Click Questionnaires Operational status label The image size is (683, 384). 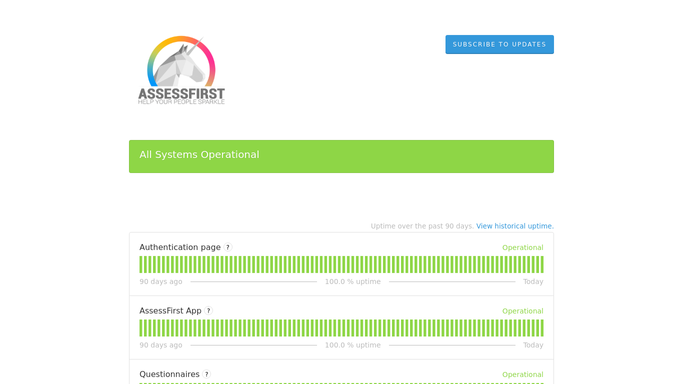coord(523,374)
